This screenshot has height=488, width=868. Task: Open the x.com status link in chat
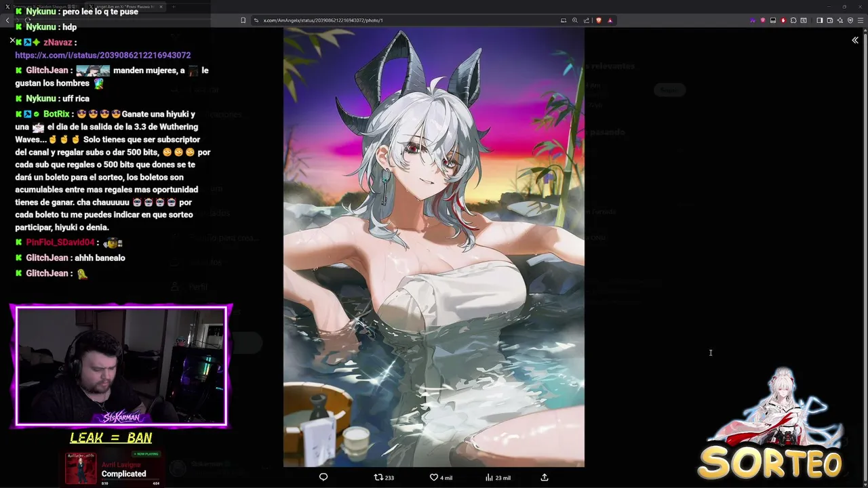103,55
